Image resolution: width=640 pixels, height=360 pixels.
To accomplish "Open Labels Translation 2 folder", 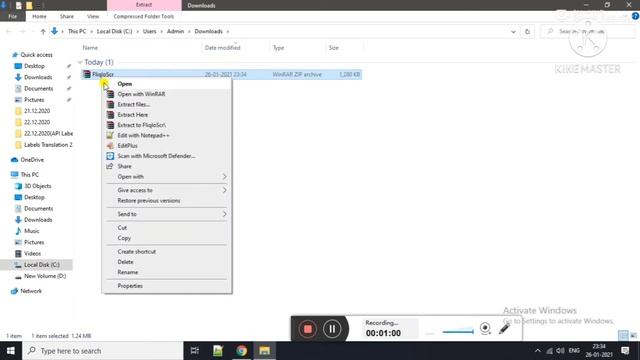I will pyautogui.click(x=48, y=144).
